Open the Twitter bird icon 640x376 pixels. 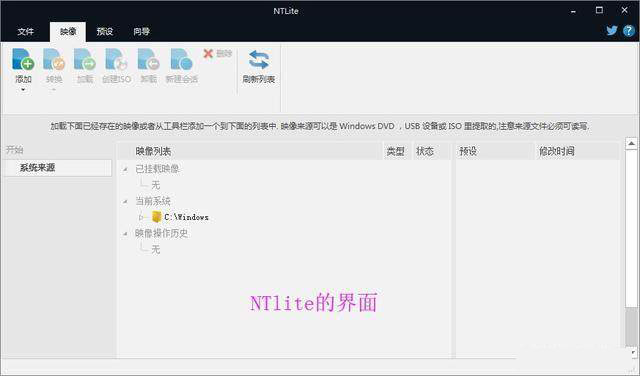click(611, 31)
